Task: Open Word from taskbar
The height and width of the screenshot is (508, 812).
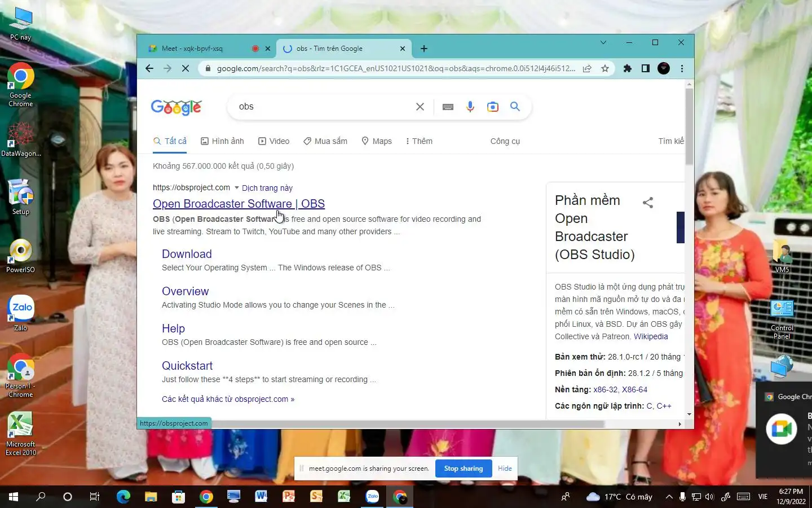Action: 261,497
